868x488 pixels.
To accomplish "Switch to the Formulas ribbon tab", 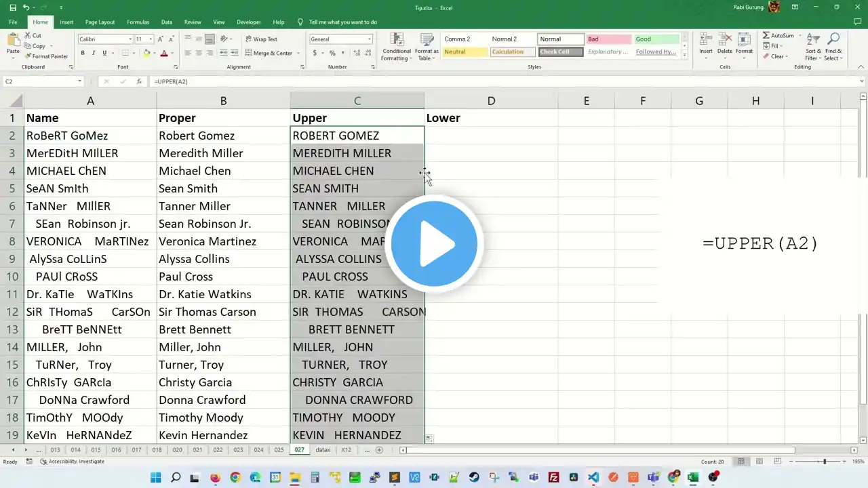I will (138, 22).
